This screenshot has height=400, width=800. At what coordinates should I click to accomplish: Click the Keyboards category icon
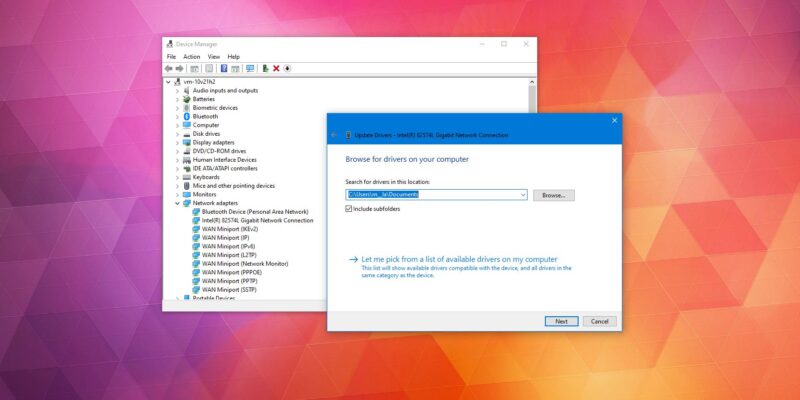[186, 177]
